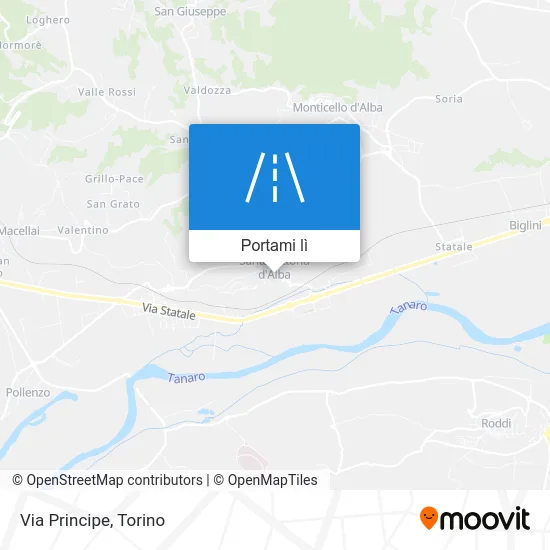Select the Pollenzo place label
This screenshot has height=550, width=550.
(28, 393)
